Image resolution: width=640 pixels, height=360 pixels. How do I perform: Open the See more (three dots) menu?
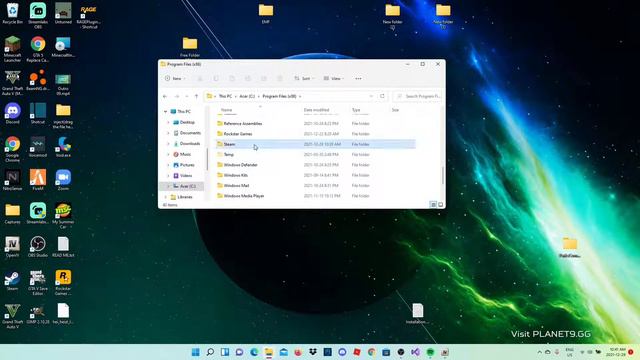[x=358, y=78]
